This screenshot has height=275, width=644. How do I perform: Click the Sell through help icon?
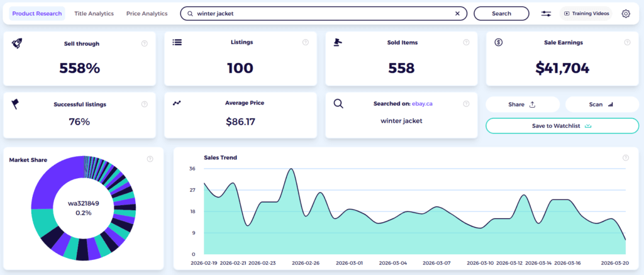(x=145, y=43)
